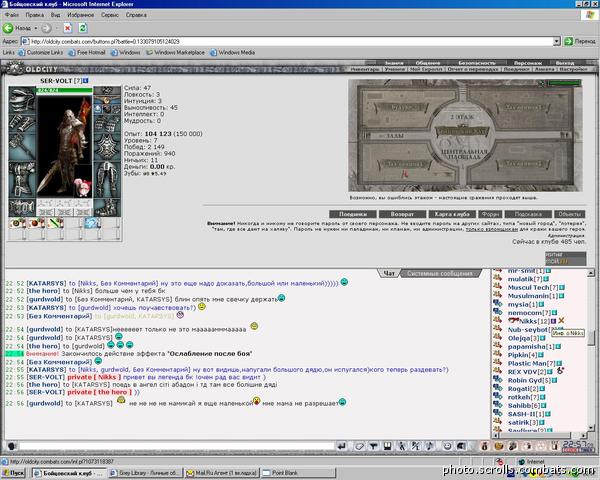Click the gloves equipment slot
The image size is (600, 480).
click(x=107, y=123)
